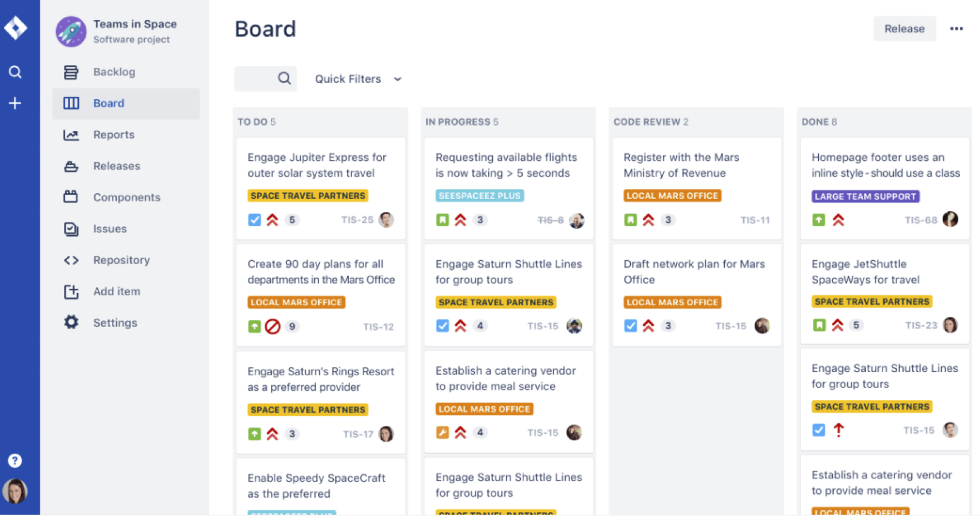This screenshot has width=980, height=516.
Task: Click the green story icon on TIS-11
Action: (630, 220)
